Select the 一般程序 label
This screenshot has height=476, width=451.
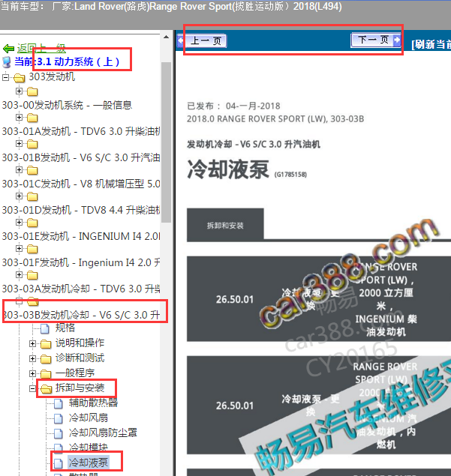point(75,373)
